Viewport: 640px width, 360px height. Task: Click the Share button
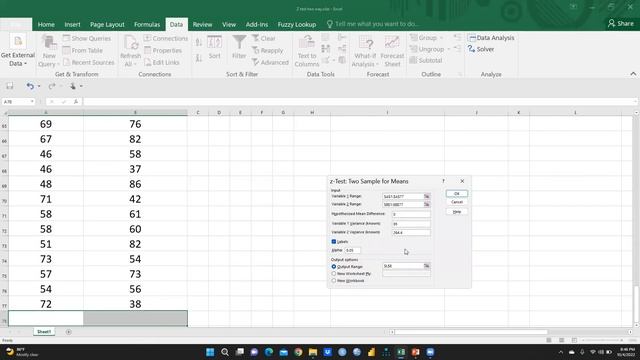click(621, 24)
